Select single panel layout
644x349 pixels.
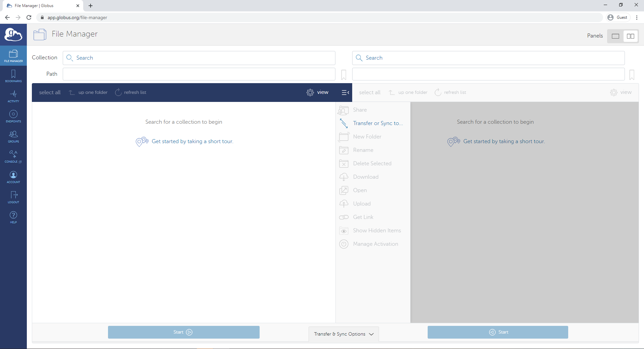(615, 36)
